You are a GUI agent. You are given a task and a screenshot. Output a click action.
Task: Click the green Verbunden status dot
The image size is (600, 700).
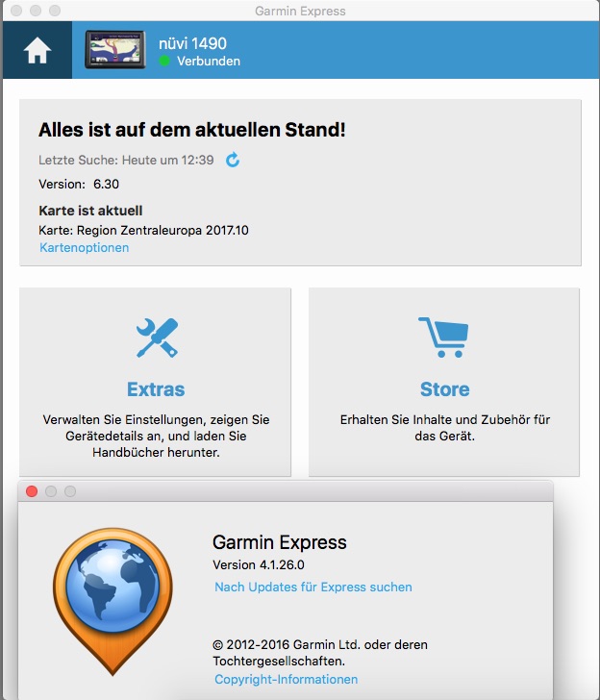[x=164, y=62]
